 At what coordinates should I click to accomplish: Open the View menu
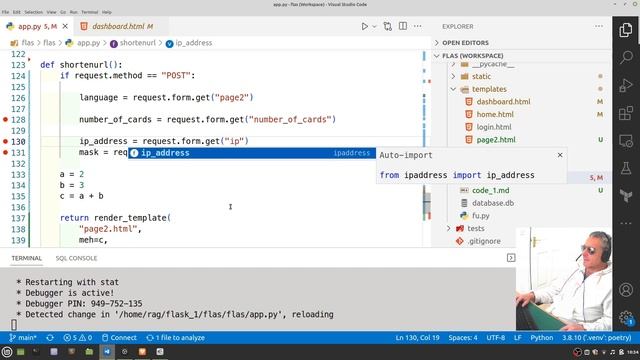pyautogui.click(x=51, y=12)
